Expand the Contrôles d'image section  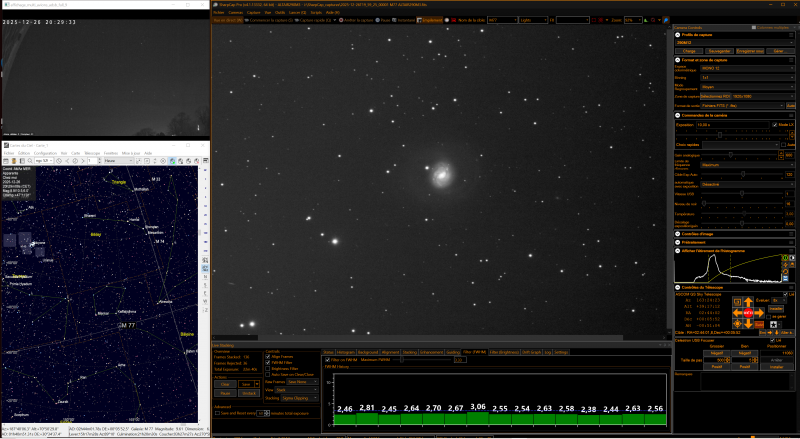(678, 234)
